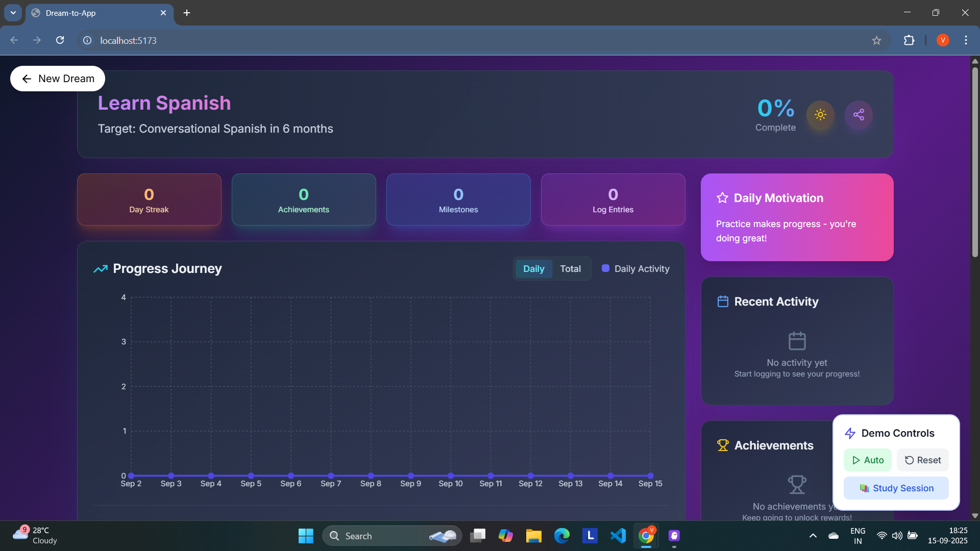The image size is (980, 551).
Task: Bookmark this page with star icon
Action: [876, 40]
